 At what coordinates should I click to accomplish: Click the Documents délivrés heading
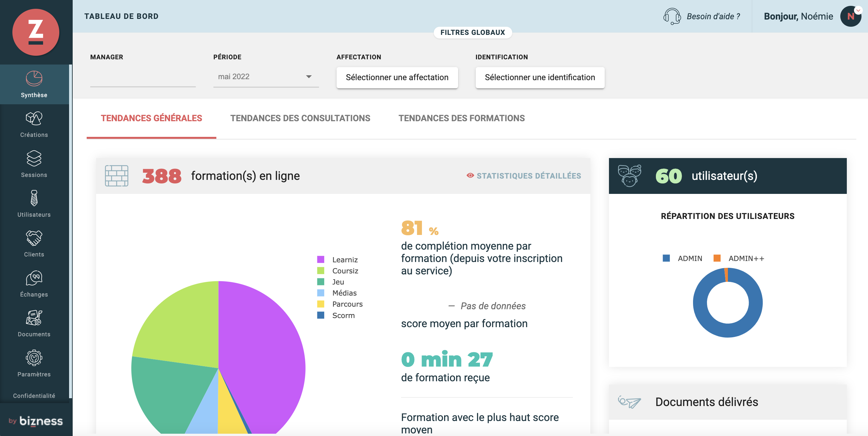707,402
